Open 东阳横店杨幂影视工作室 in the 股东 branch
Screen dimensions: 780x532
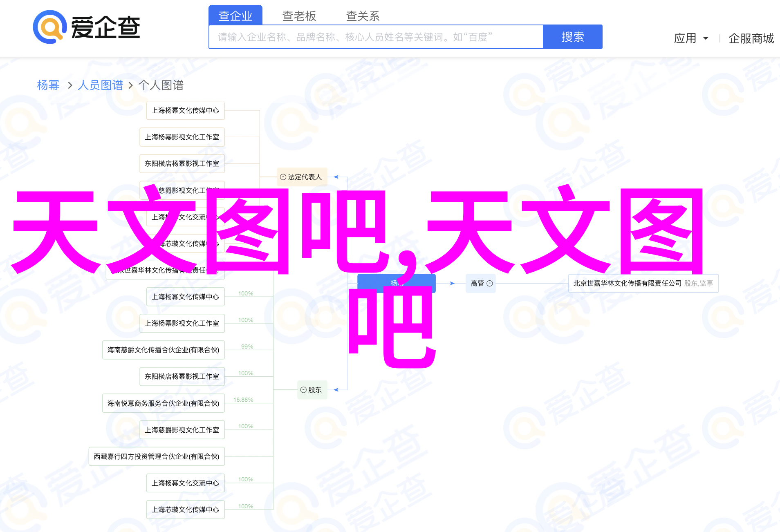point(182,376)
